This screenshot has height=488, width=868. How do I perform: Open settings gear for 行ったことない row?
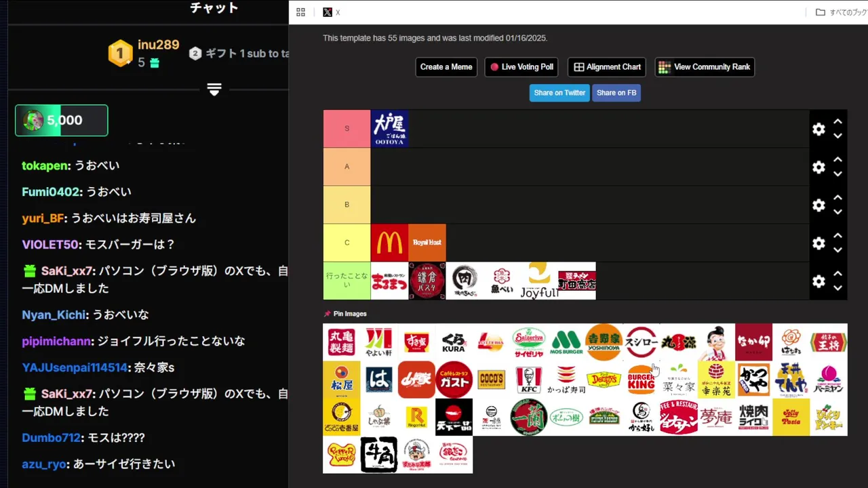tap(818, 281)
